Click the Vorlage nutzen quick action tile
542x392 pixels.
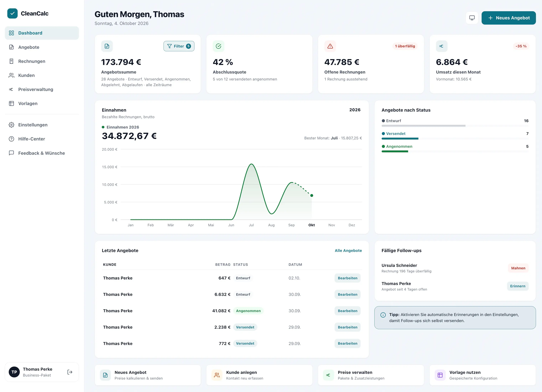(482, 375)
